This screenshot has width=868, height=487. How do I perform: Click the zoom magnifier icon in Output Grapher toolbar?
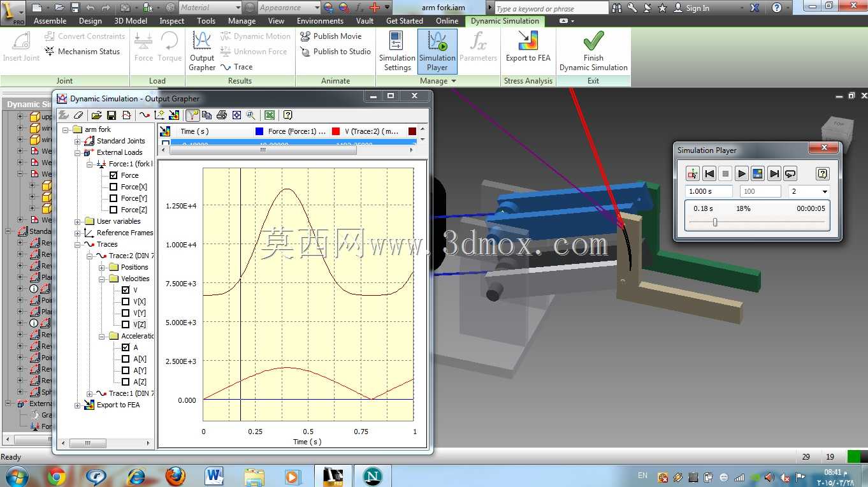point(251,115)
